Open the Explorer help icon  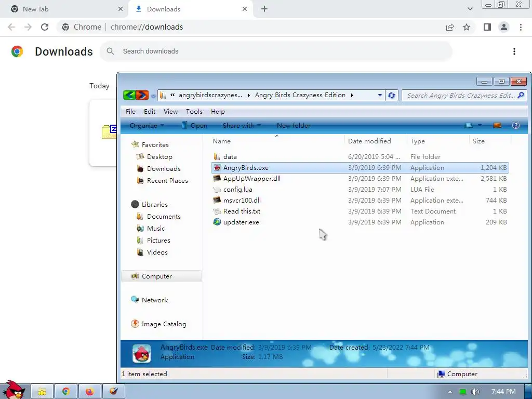[x=516, y=125]
